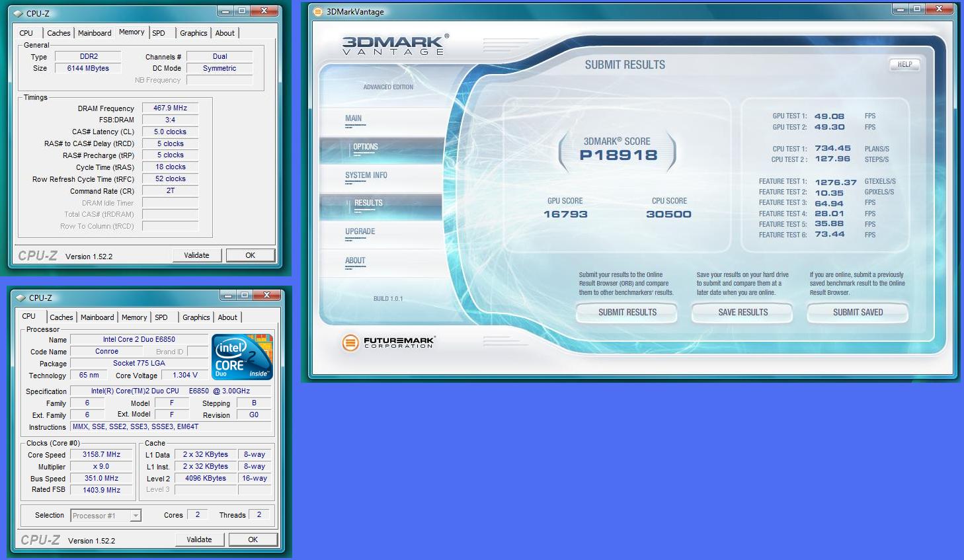
Task: Click the Multiplier value x 9.0
Action: (x=101, y=466)
